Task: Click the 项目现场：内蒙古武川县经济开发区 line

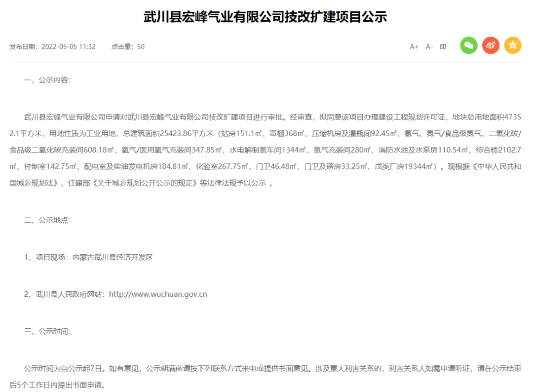Action: (x=89, y=257)
